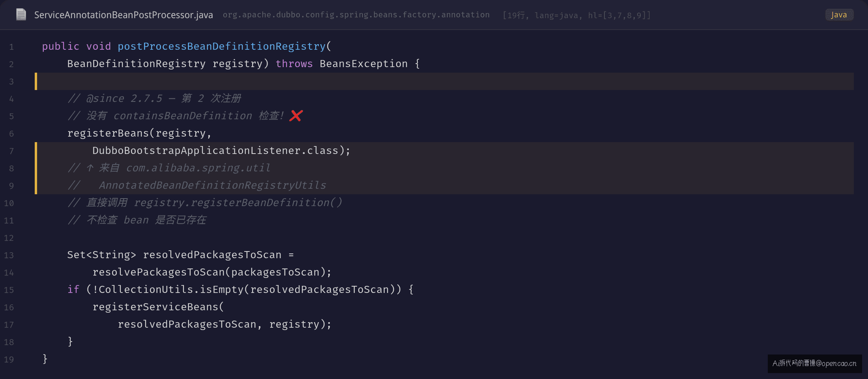Click the metadata text with hl=[3,7,8,9]
This screenshot has width=868, height=379.
coord(576,15)
